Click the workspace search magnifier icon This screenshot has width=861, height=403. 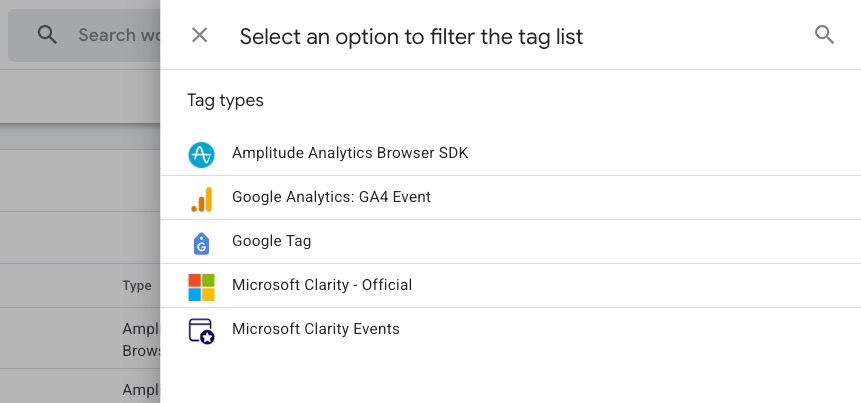(x=47, y=35)
